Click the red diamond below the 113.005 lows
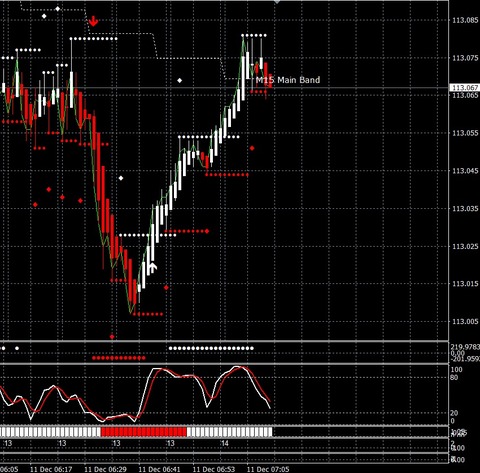Screen dimensions: 480x473 (x=112, y=337)
